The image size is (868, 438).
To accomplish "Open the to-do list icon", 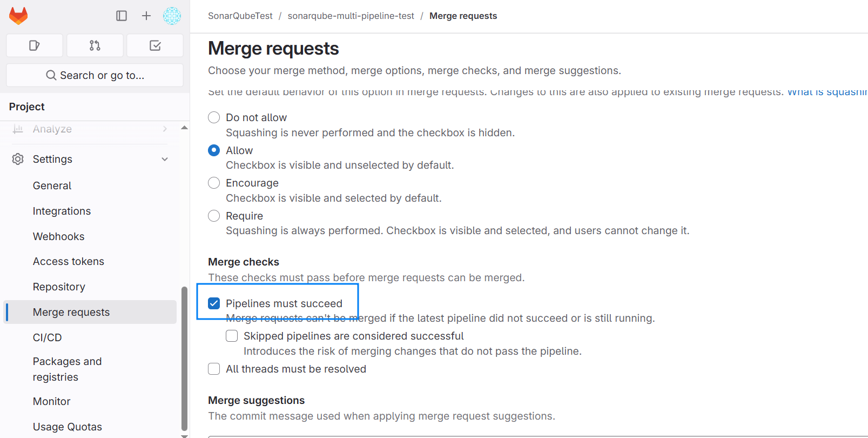I will point(155,45).
